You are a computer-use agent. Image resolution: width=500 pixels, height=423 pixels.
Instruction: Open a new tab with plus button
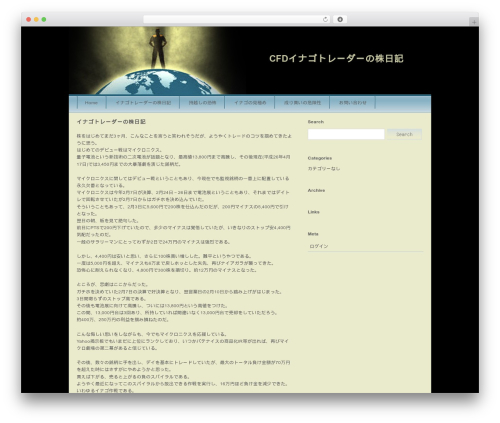(474, 22)
